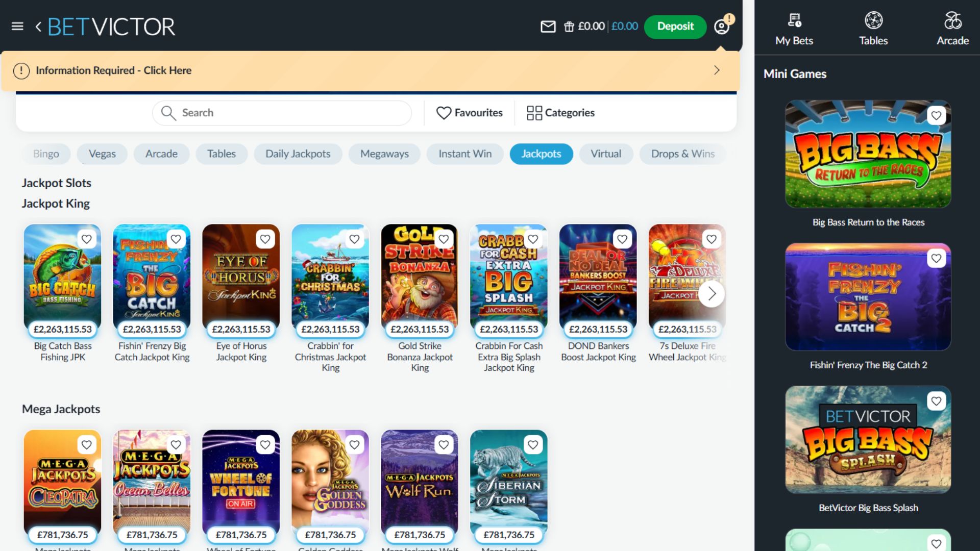Open the account profile icon

coord(722,27)
